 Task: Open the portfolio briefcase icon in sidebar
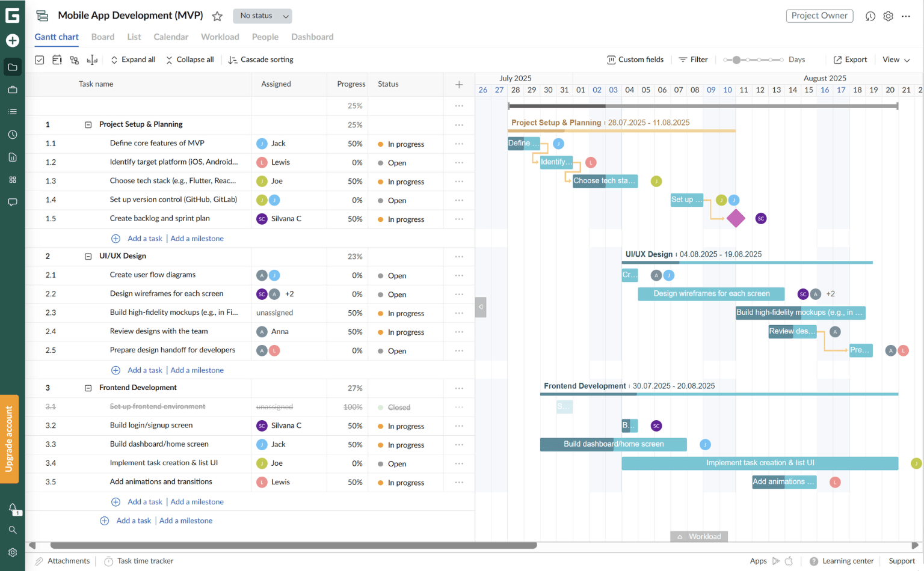pyautogui.click(x=13, y=89)
